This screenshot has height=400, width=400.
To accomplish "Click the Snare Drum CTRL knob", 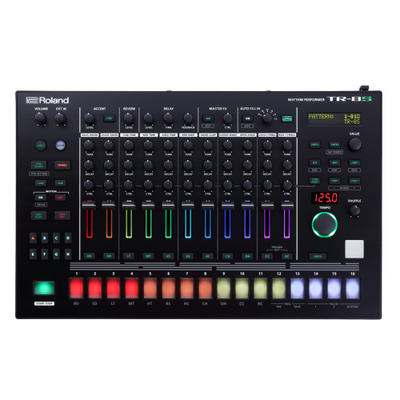I will [x=109, y=185].
